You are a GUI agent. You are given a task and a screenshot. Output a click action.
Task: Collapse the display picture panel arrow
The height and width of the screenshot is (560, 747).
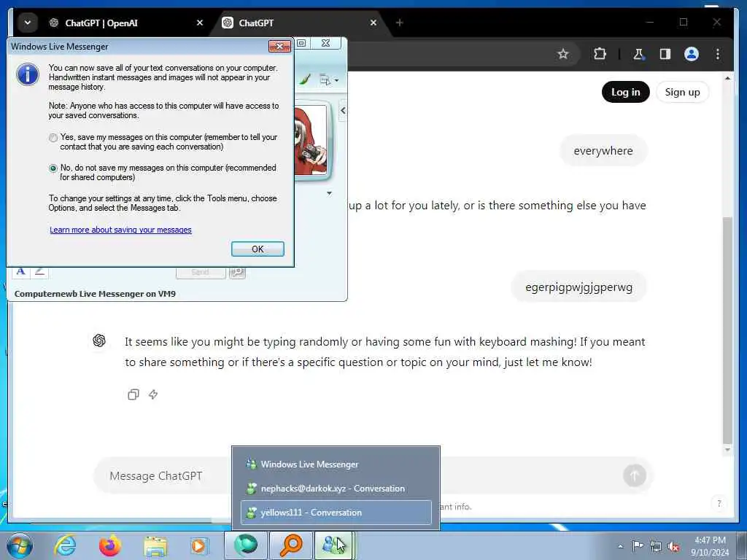click(x=343, y=111)
